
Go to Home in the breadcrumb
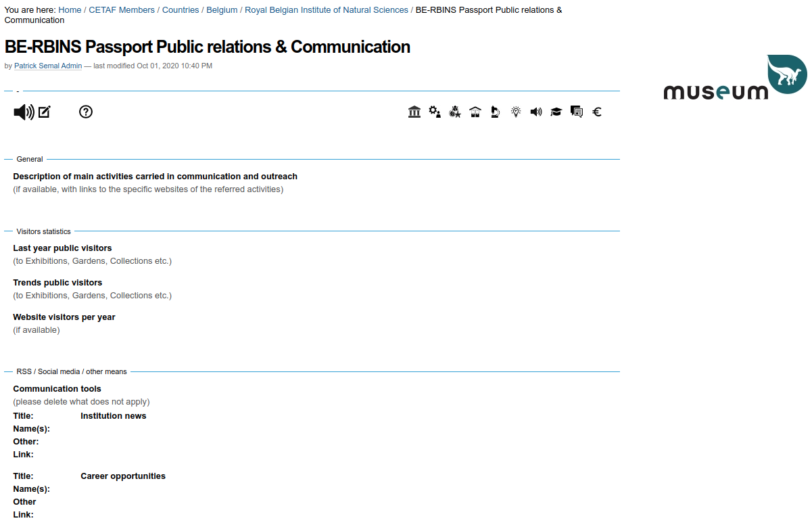pyautogui.click(x=70, y=10)
